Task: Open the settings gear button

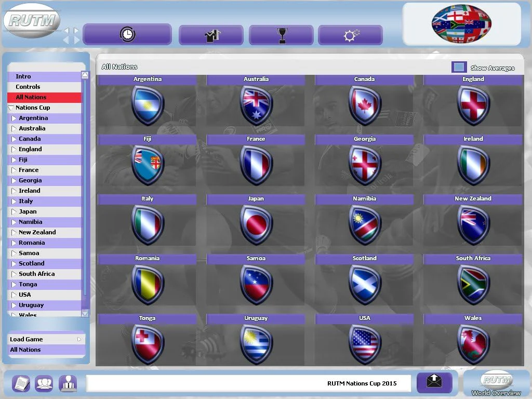Action: (x=351, y=35)
